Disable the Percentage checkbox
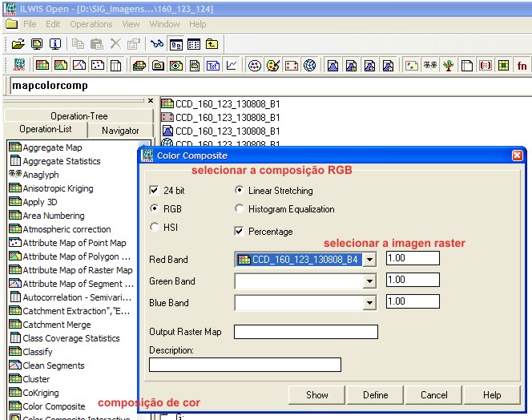This screenshot has height=420, width=532. 240,232
